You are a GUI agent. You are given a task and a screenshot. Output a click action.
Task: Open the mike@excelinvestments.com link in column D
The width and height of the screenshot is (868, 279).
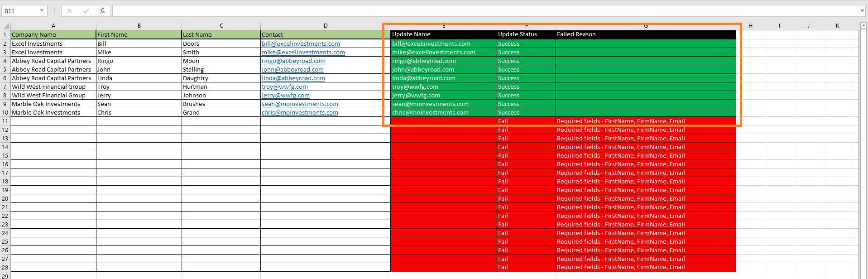[303, 52]
